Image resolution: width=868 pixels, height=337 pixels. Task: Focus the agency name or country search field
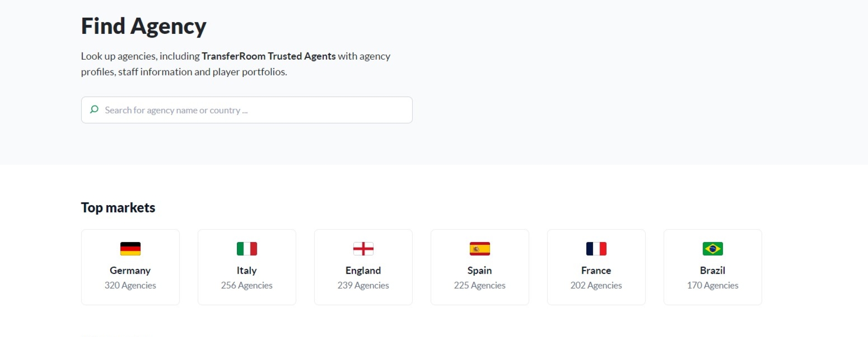coord(253,110)
